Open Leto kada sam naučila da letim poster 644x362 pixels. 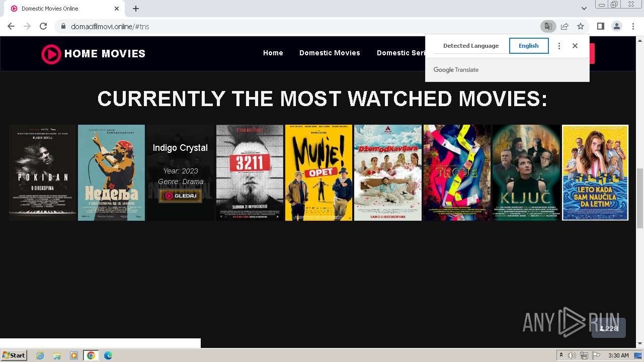point(595,172)
